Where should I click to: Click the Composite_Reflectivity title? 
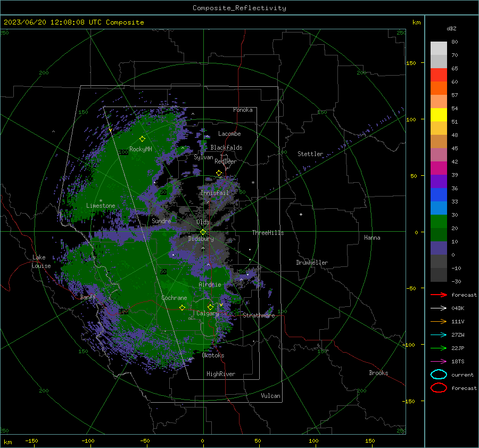[240, 8]
